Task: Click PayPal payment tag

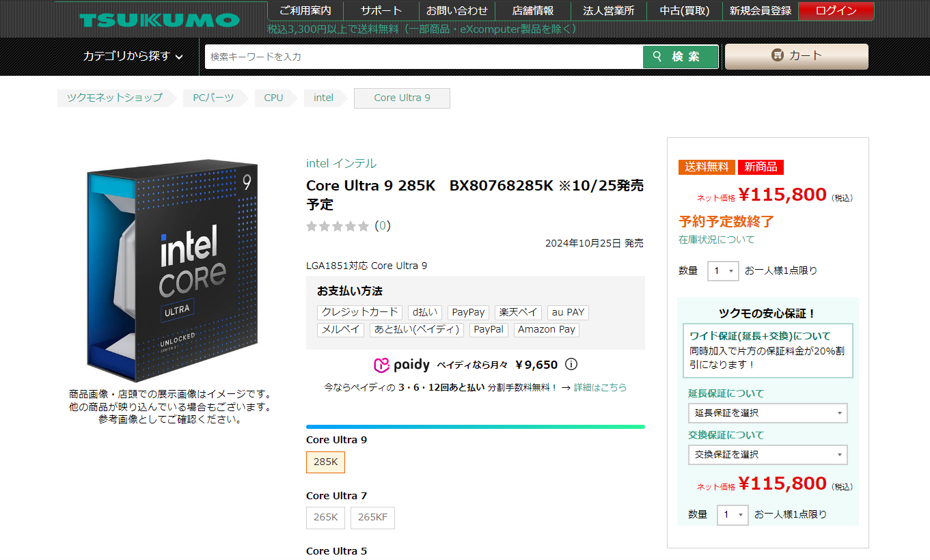Action: point(489,330)
